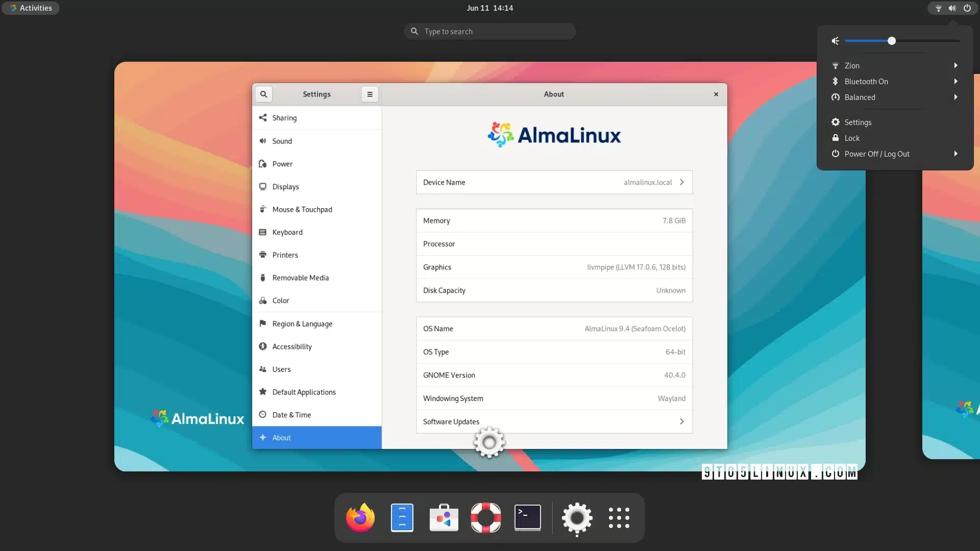This screenshot has height=551, width=980.
Task: Show the applications grid
Action: [x=619, y=517]
